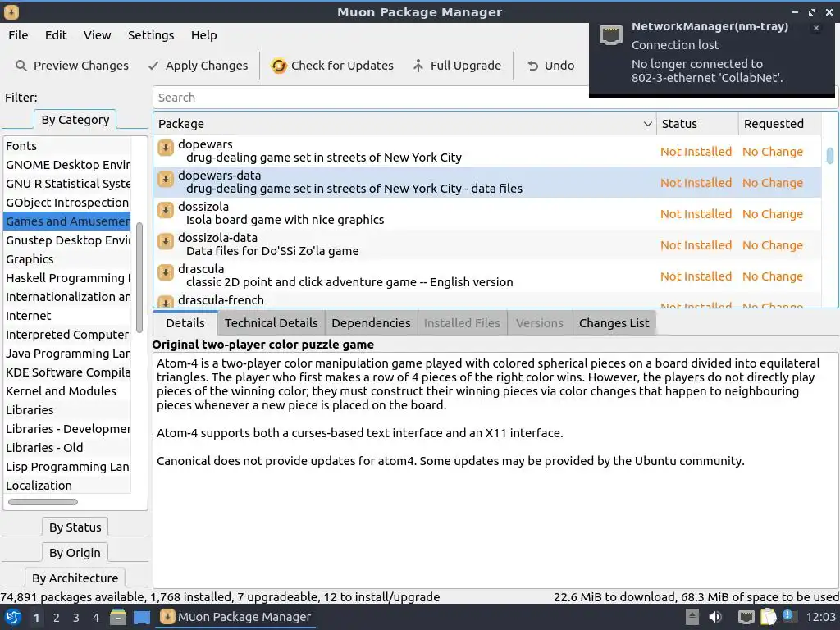This screenshot has width=840, height=630.
Task: Select the Haskell Programming category
Action: pos(67,277)
